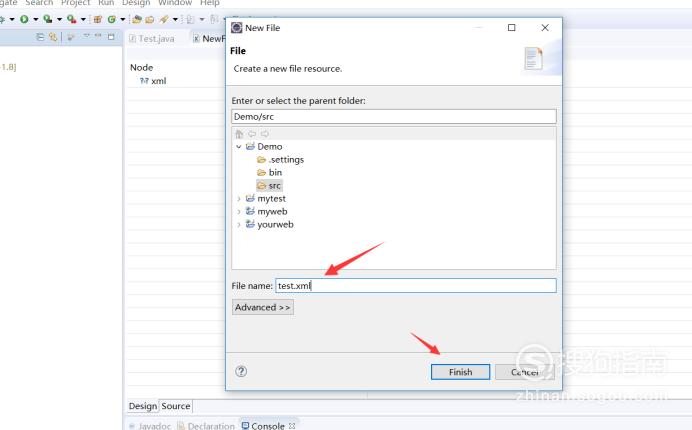The width and height of the screenshot is (692, 430).
Task: Select the .settings folder
Action: click(286, 159)
